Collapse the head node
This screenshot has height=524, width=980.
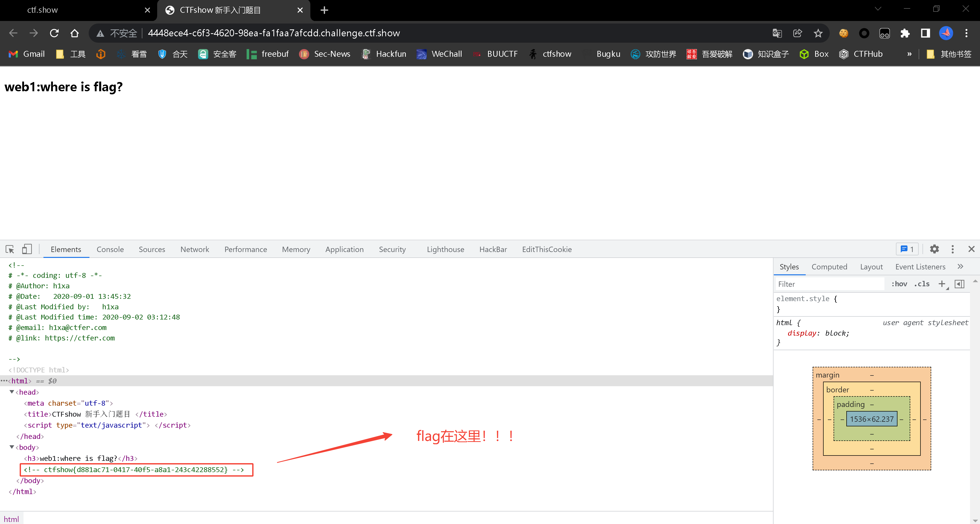[12, 392]
